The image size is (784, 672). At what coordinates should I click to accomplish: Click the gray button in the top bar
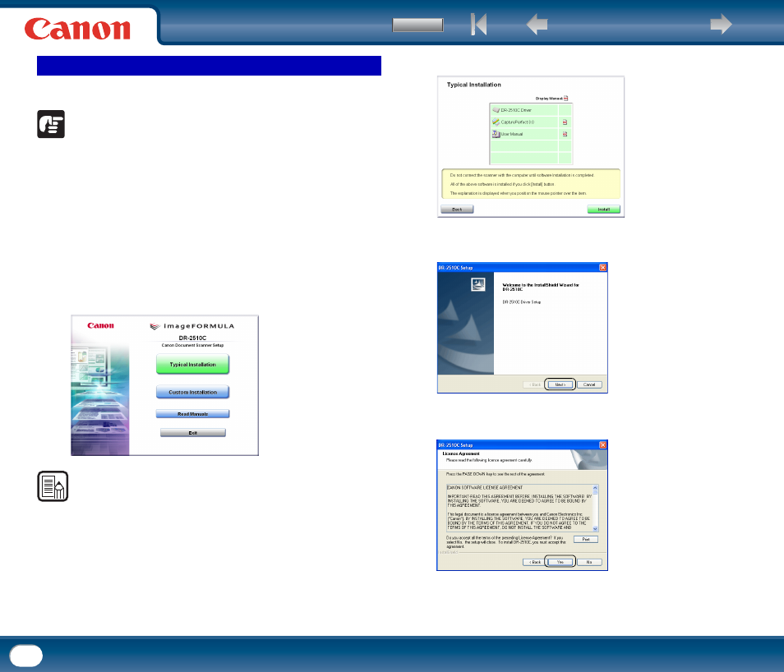(x=418, y=25)
